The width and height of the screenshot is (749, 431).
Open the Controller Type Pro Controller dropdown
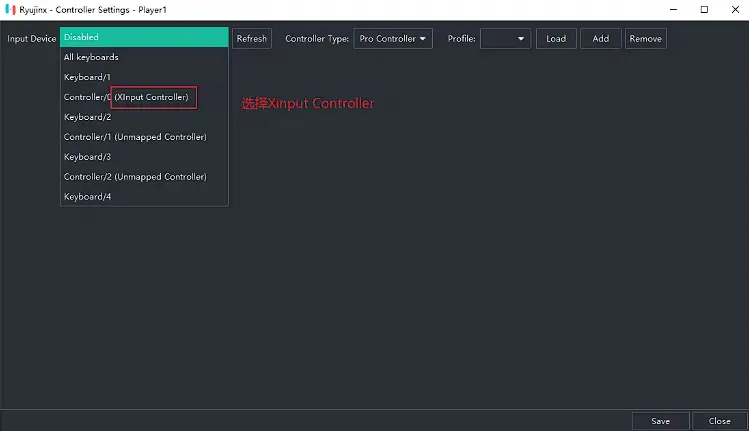pyautogui.click(x=393, y=39)
